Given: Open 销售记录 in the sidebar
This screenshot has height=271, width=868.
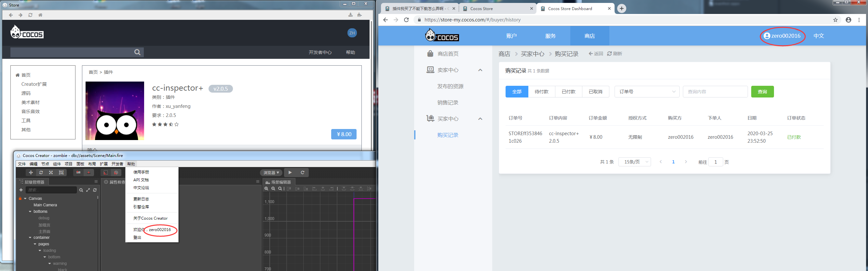Looking at the screenshot, I should click(x=448, y=103).
